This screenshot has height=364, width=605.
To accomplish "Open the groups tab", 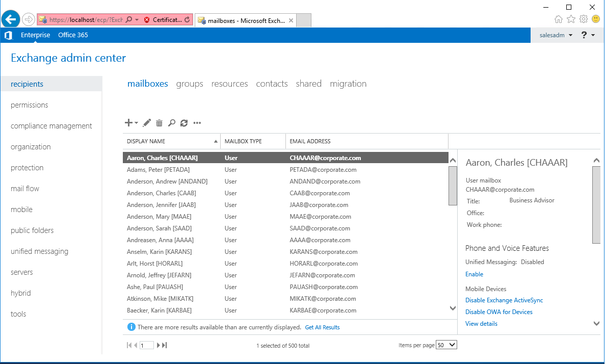I will point(190,84).
